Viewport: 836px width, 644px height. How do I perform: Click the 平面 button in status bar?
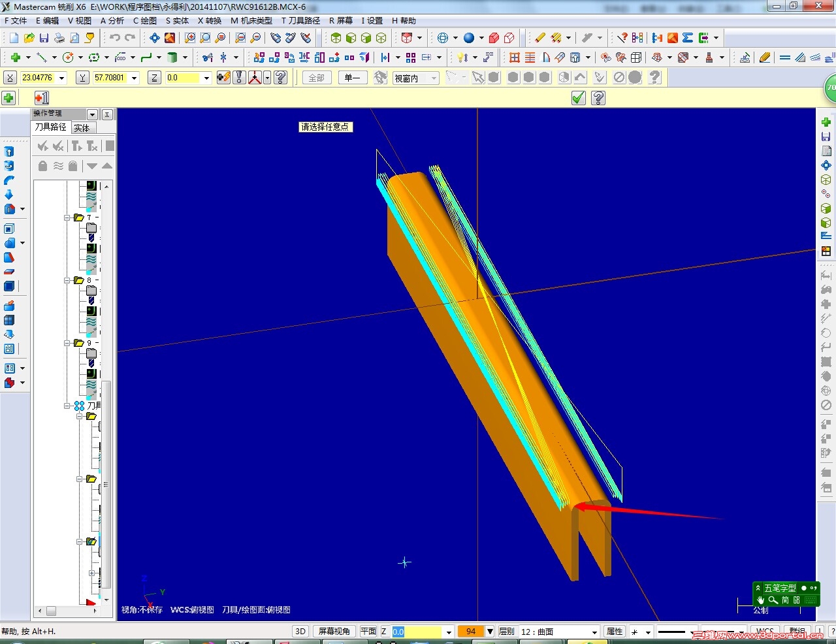pos(368,632)
